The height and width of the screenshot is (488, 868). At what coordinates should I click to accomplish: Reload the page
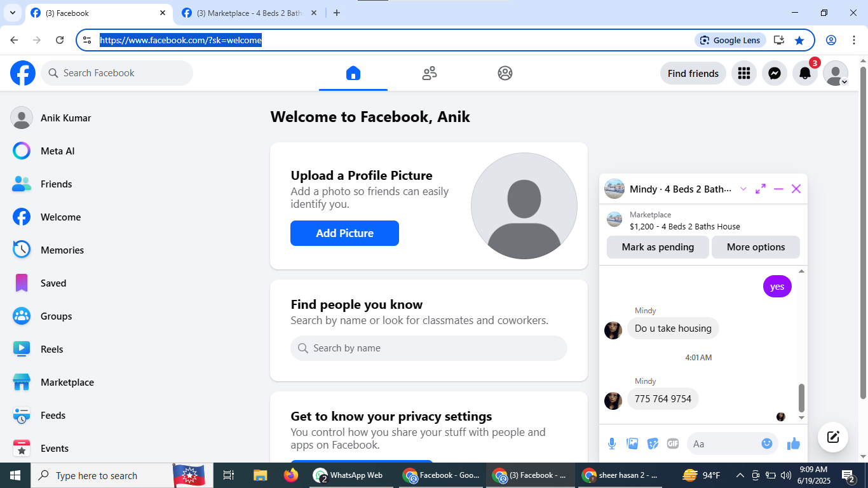click(x=60, y=40)
